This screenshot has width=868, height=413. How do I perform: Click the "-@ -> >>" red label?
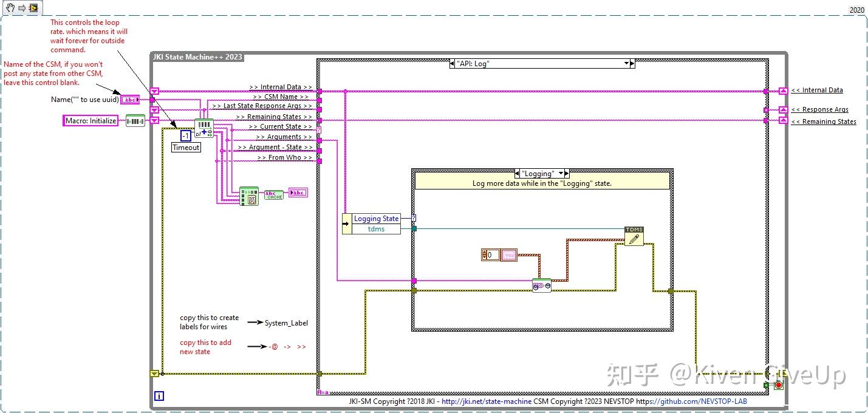pos(287,347)
